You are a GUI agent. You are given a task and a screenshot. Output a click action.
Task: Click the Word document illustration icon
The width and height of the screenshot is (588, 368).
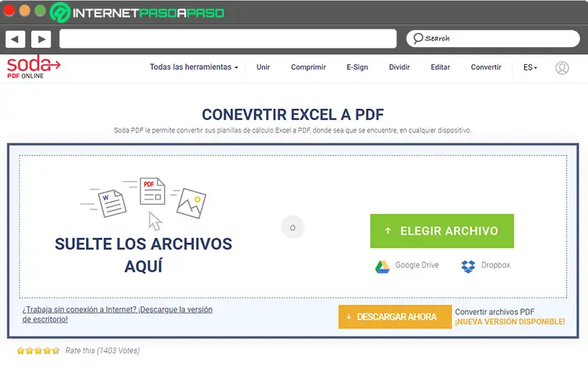tap(112, 203)
